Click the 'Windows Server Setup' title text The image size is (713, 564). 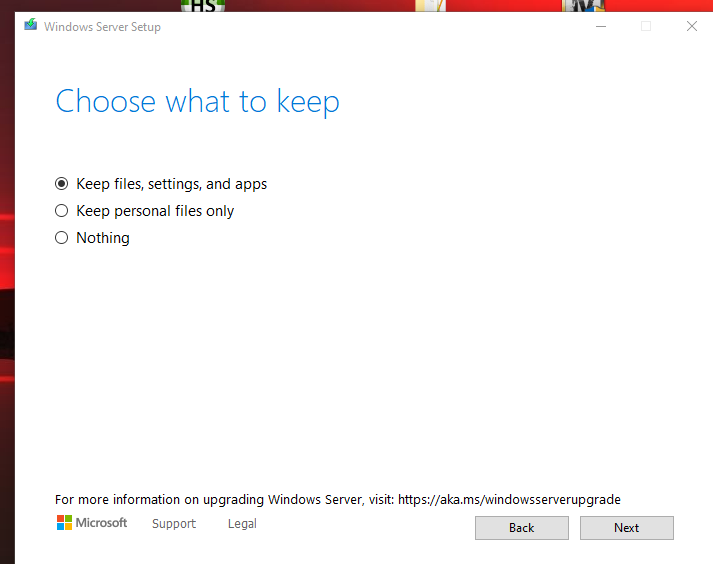coord(102,27)
